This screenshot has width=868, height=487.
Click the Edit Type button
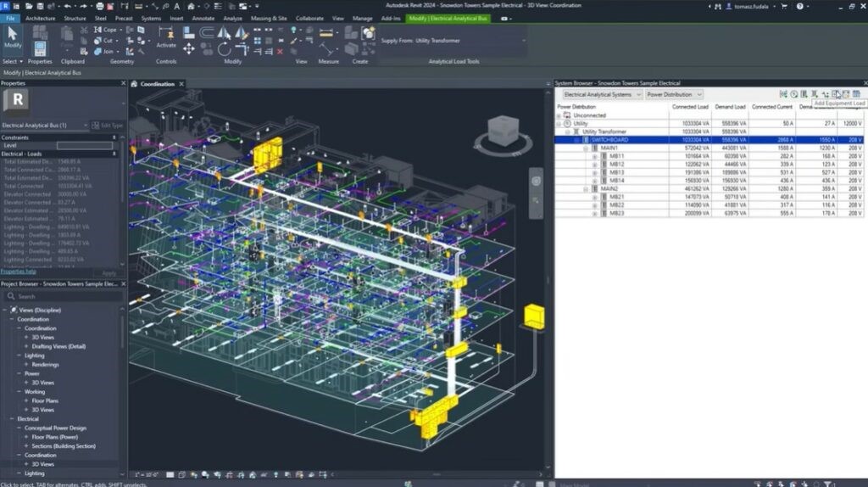pyautogui.click(x=108, y=126)
